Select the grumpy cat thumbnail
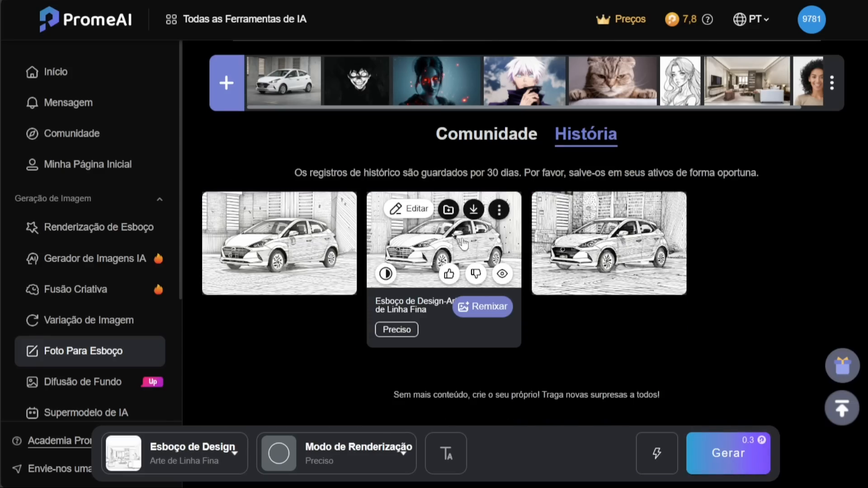This screenshot has width=868, height=488. tap(613, 81)
